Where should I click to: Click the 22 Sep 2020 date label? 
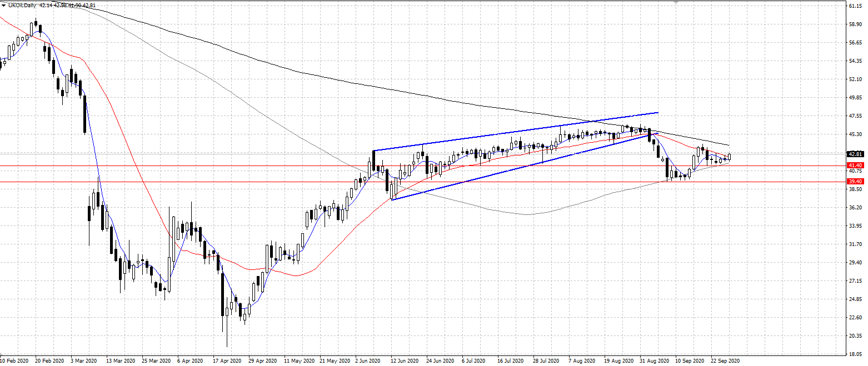click(x=725, y=360)
